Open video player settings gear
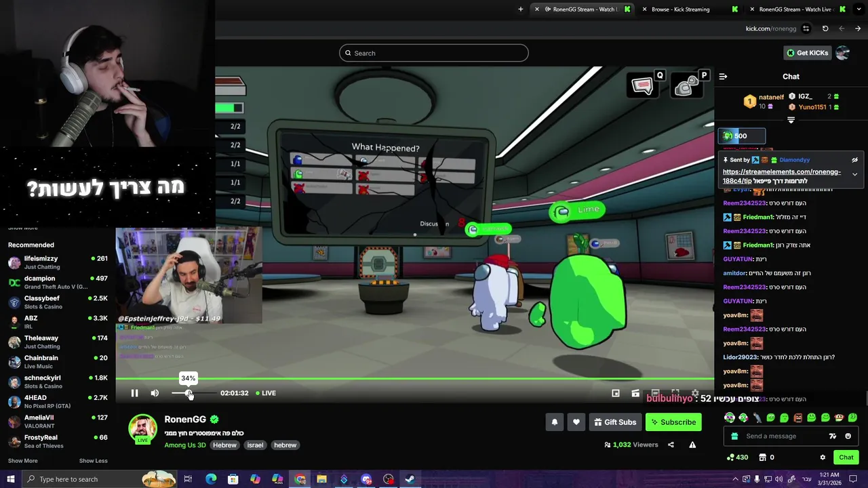868x488 pixels. 695,393
